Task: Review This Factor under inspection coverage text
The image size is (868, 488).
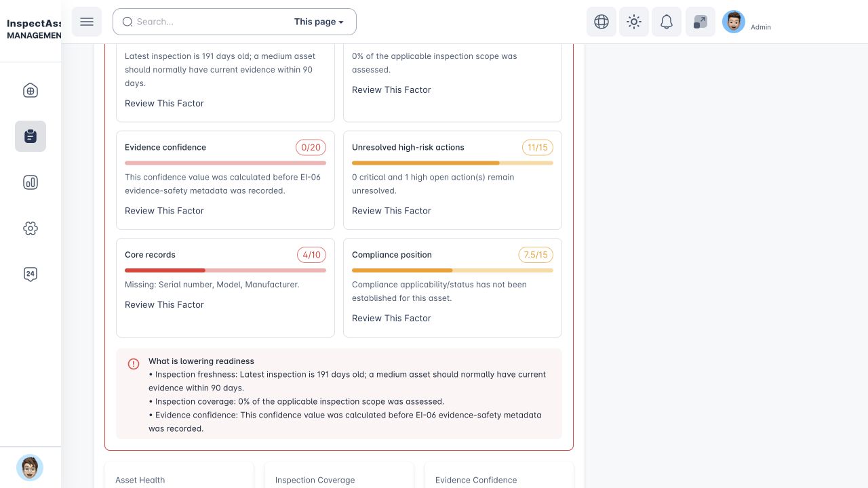Action: coord(391,89)
